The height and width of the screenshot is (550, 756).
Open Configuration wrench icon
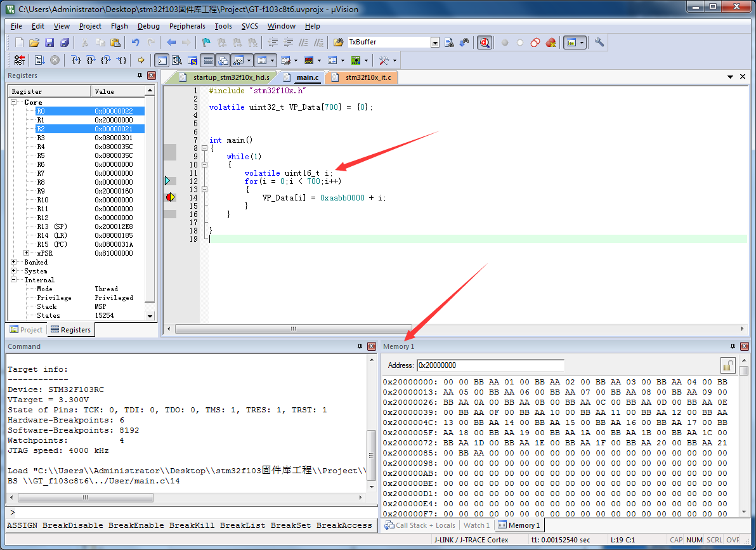coord(599,43)
